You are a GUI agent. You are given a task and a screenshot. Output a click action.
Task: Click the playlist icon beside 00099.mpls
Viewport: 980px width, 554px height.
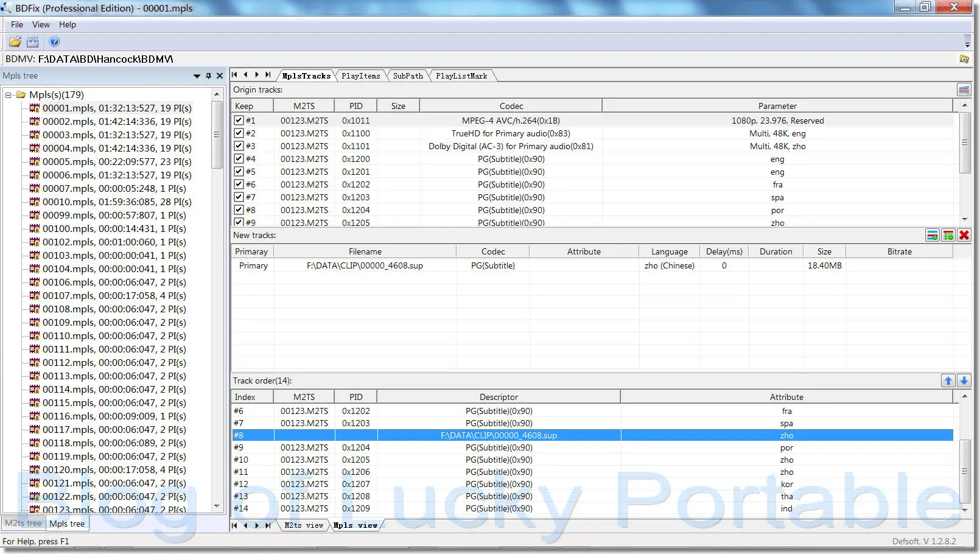pos(35,216)
